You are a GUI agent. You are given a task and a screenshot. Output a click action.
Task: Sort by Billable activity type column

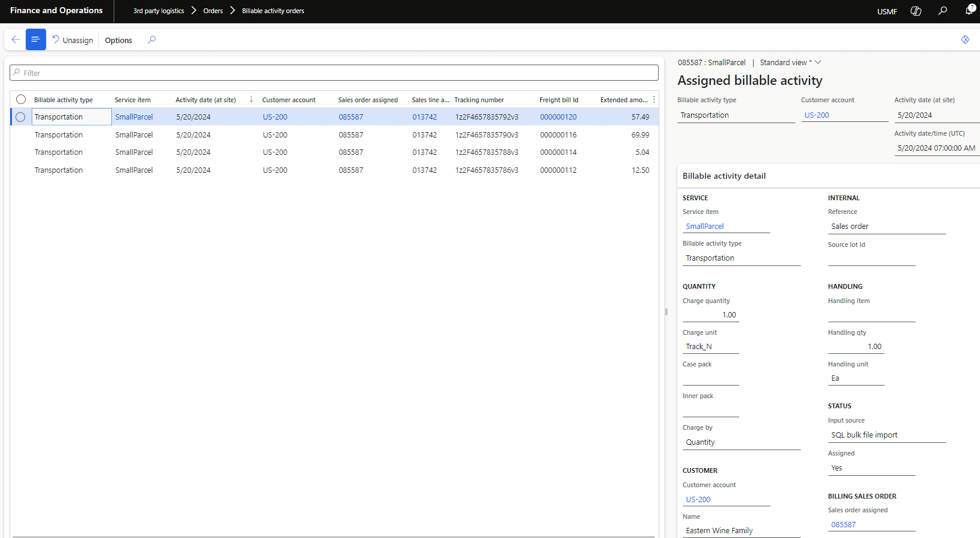[x=63, y=100]
